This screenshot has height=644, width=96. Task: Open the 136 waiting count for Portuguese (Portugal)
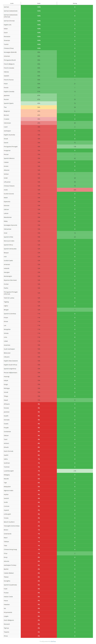coord(75,146)
